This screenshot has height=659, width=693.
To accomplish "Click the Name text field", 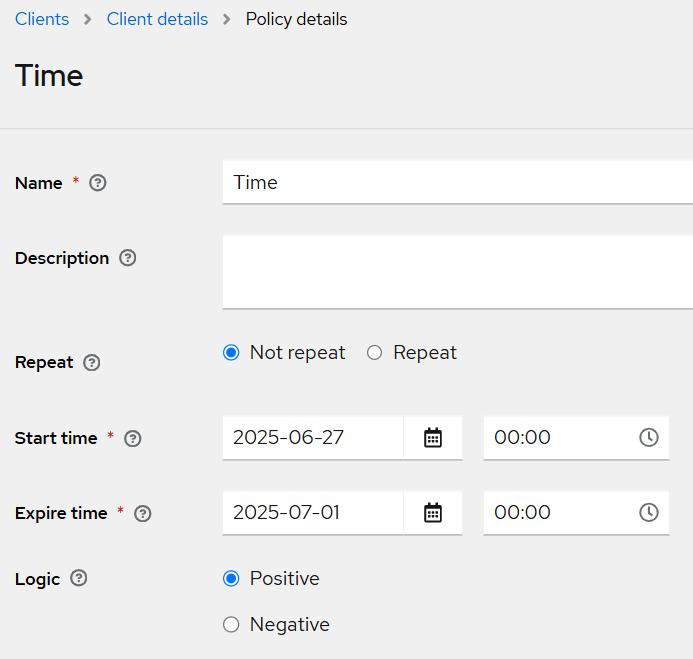I will 456,182.
